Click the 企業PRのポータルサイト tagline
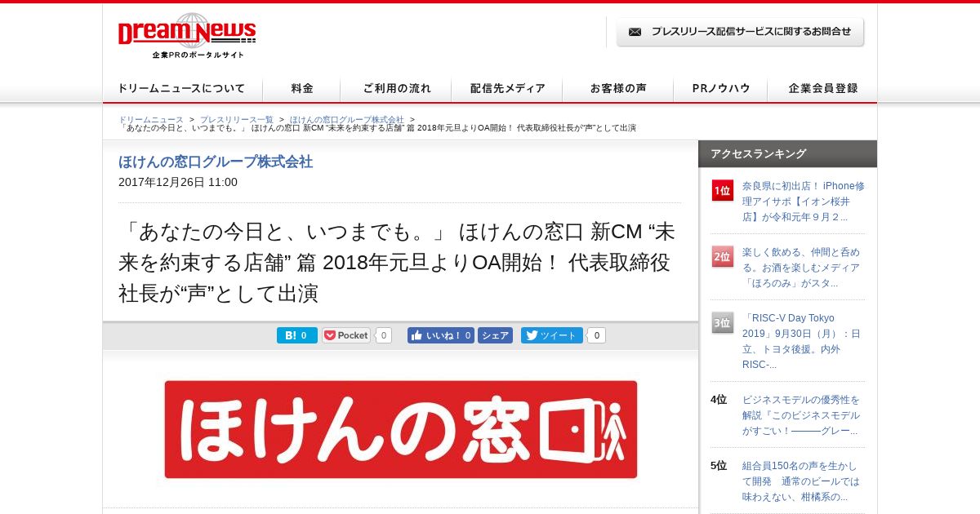The height and width of the screenshot is (514, 980). 198,55
